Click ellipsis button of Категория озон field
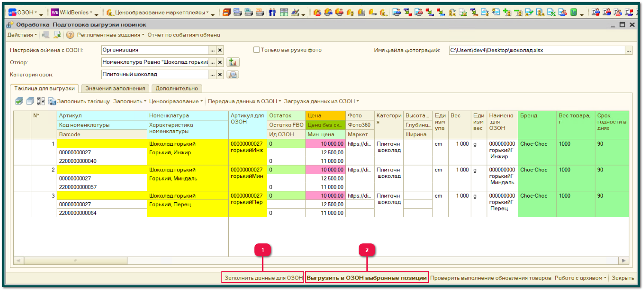 (212, 74)
